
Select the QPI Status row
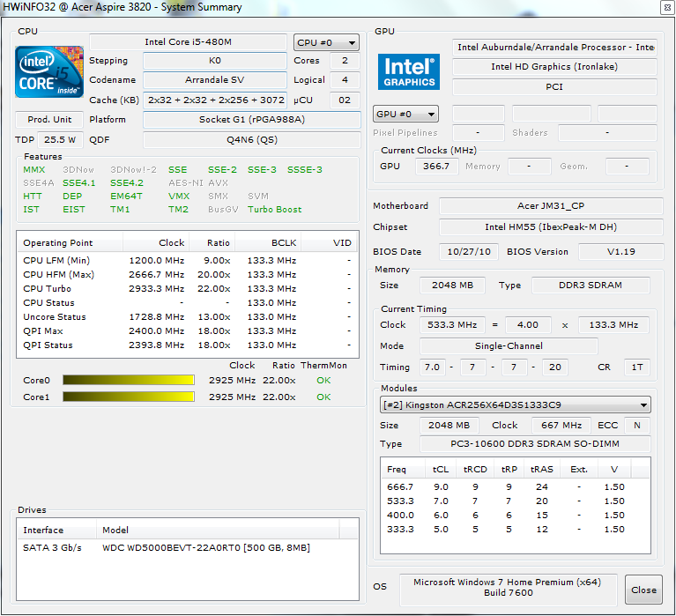[x=188, y=345]
